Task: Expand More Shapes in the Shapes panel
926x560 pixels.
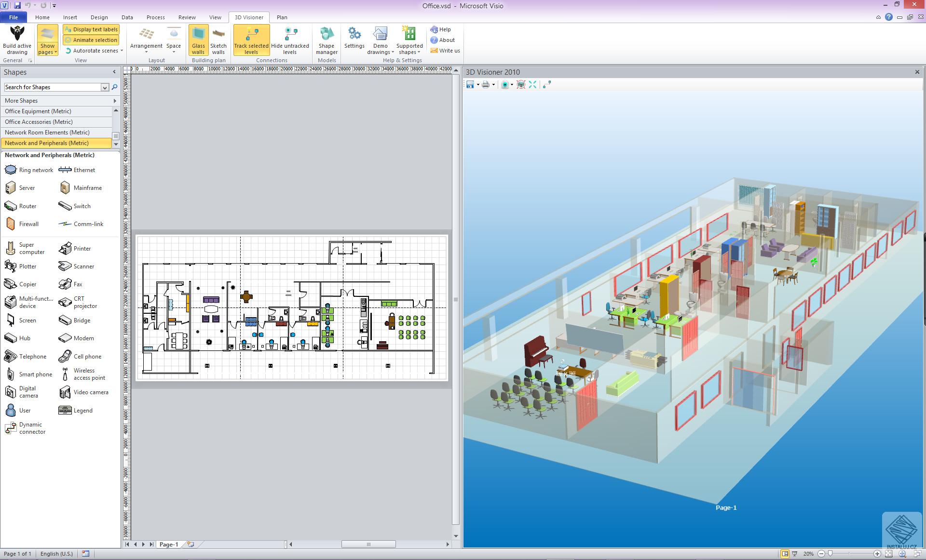Action: 59,100
